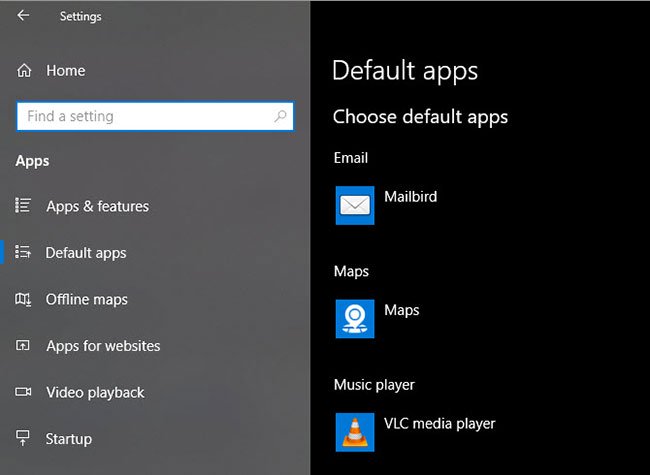The width and height of the screenshot is (650, 475).
Task: Click the Apps & features list icon
Action: (x=24, y=206)
